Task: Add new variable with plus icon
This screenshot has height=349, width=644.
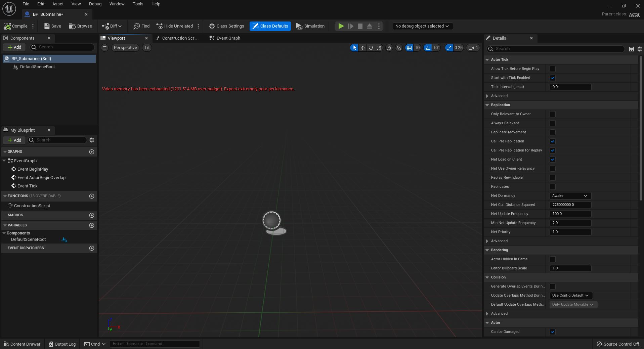Action: pyautogui.click(x=92, y=225)
